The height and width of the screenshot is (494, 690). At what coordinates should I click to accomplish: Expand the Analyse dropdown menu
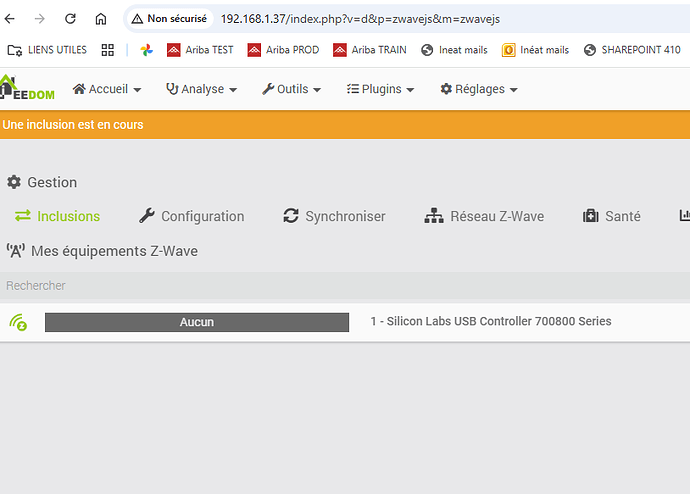[201, 89]
